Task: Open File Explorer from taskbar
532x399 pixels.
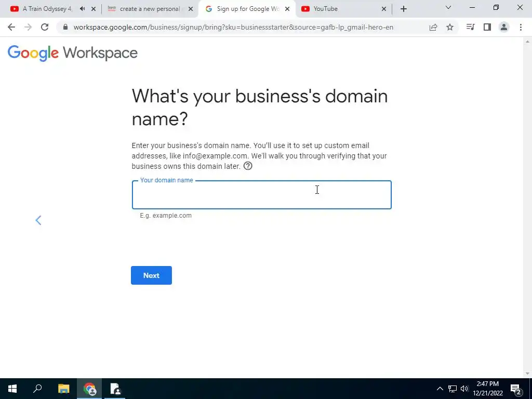Action: tap(63, 389)
